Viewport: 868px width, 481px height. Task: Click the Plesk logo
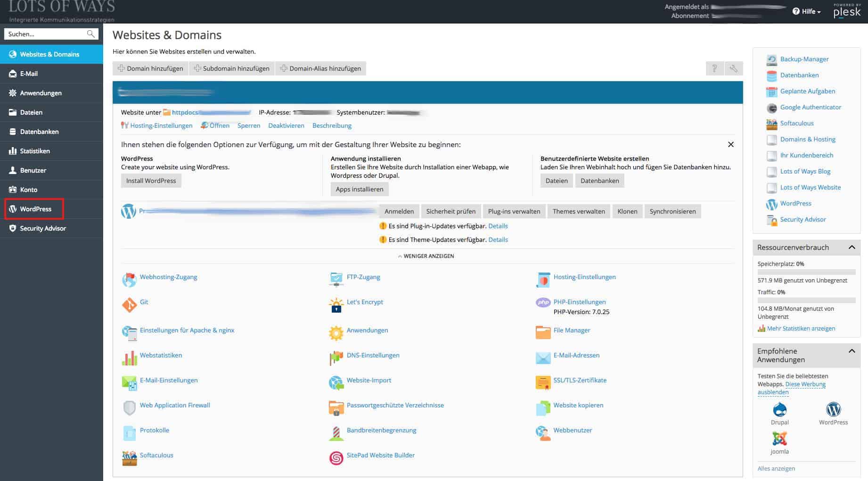pyautogui.click(x=847, y=10)
